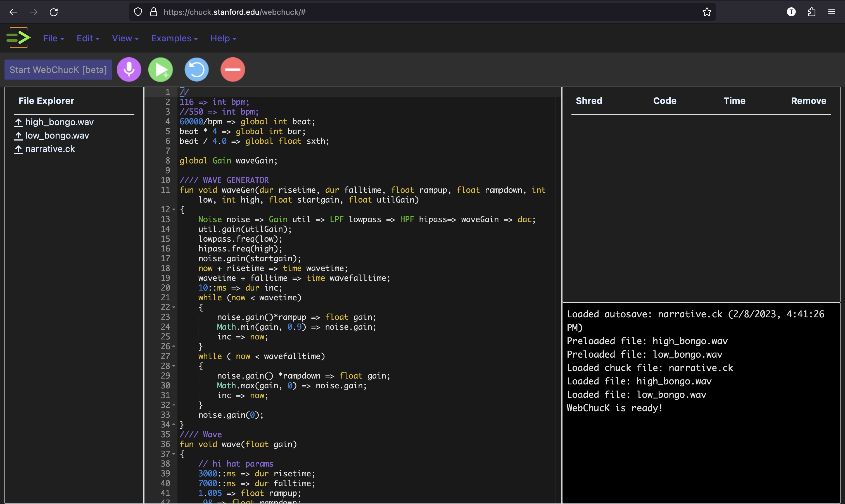Image resolution: width=845 pixels, height=504 pixels.
Task: Click the Shred column header
Action: point(589,101)
